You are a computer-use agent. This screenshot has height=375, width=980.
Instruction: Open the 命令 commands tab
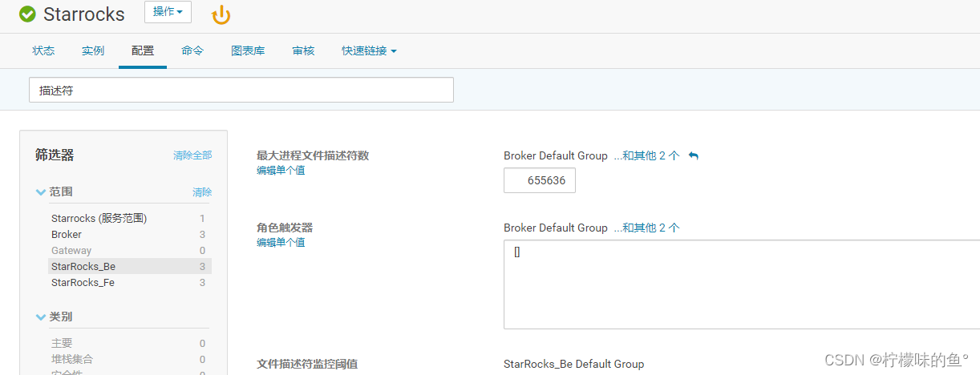point(192,50)
